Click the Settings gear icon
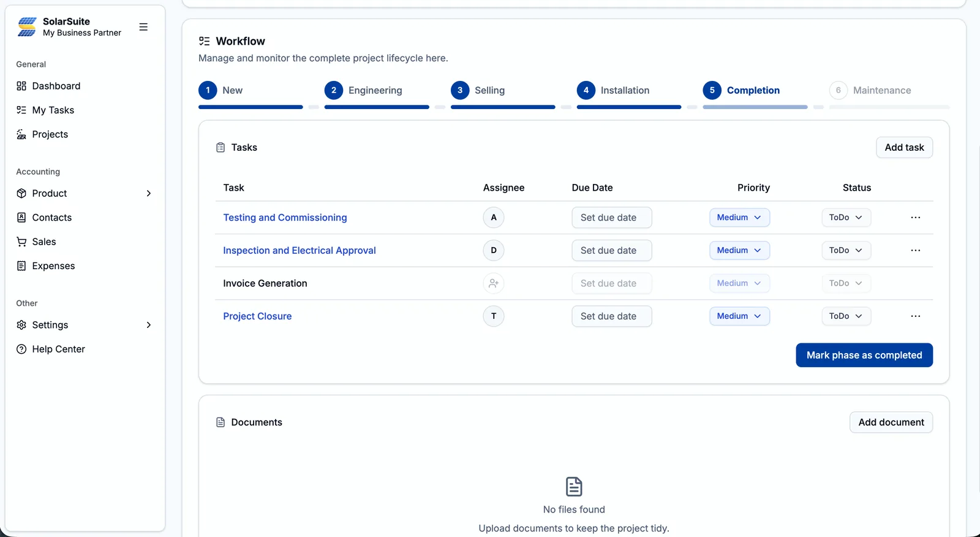Viewport: 980px width, 537px height. click(x=21, y=325)
